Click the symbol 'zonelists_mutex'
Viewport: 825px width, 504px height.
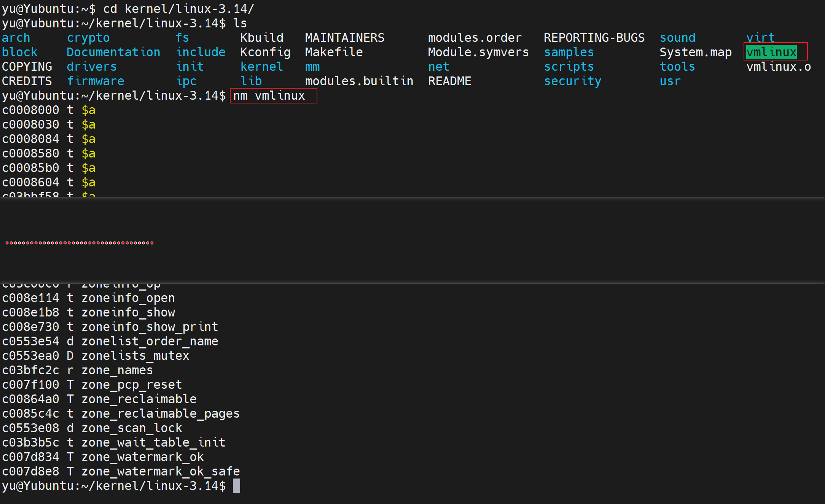click(x=135, y=356)
